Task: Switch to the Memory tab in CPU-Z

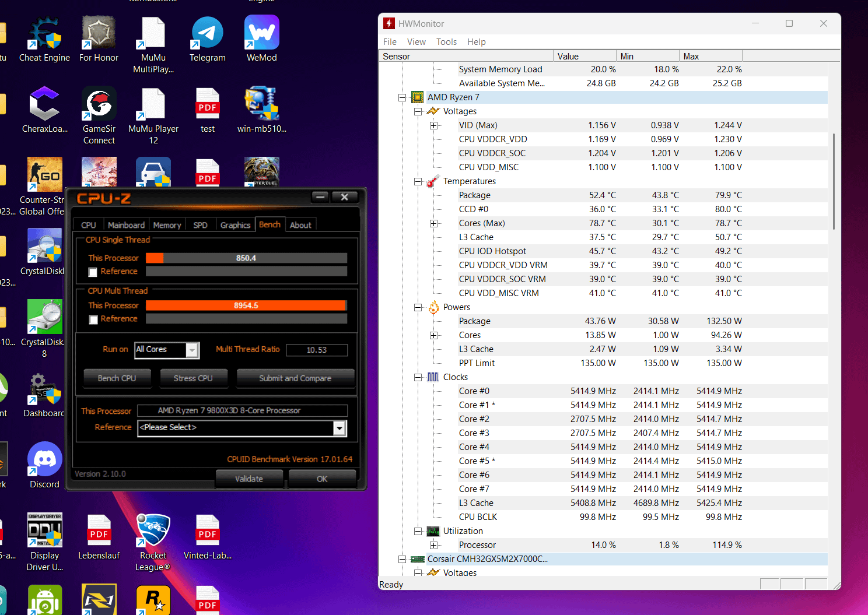Action: click(x=167, y=225)
